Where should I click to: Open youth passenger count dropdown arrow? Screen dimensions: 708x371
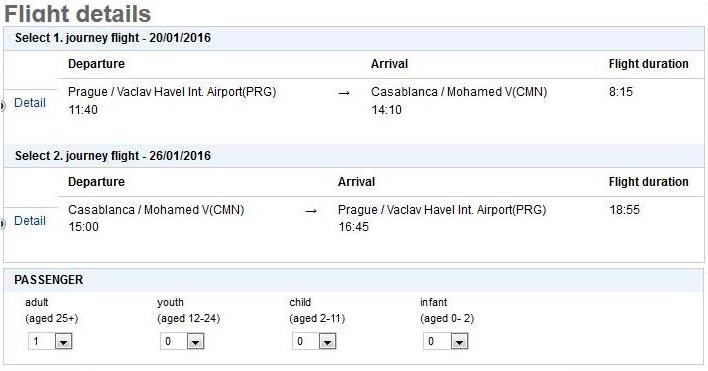point(196,342)
